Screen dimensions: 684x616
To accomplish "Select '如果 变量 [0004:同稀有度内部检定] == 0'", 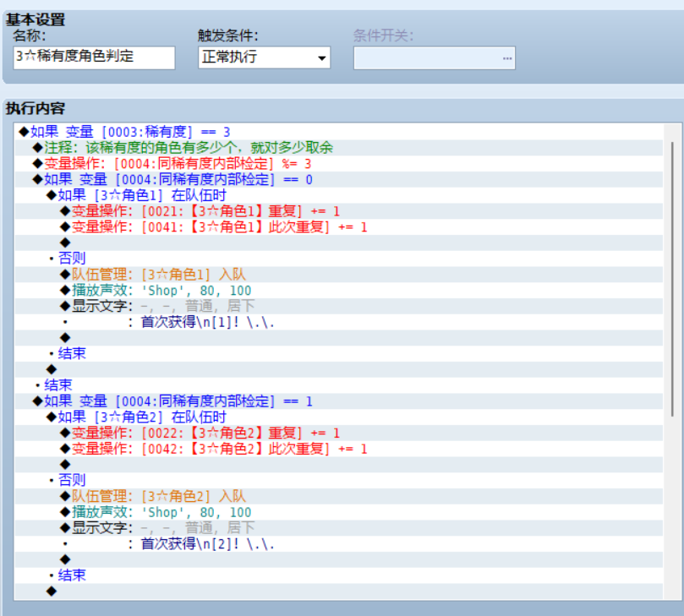I will click(339, 179).
